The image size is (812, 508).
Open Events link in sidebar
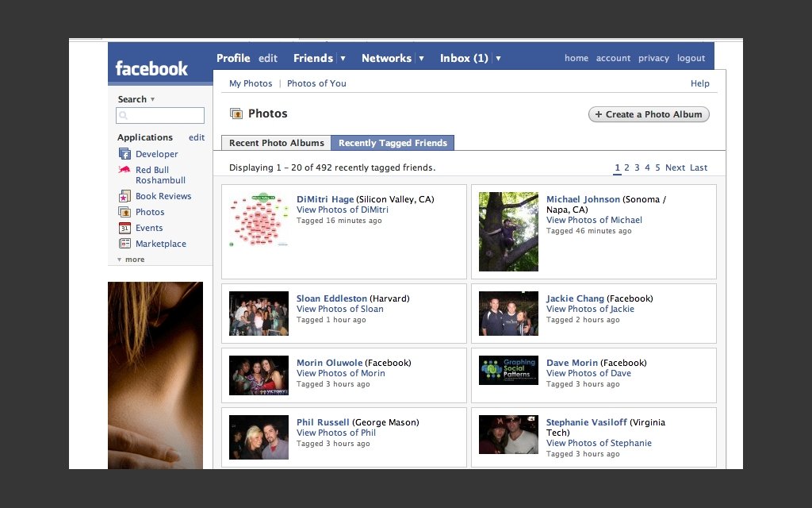(148, 228)
